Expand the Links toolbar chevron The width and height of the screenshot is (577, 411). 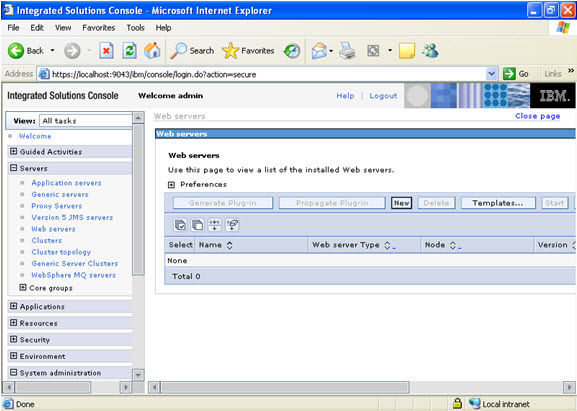[571, 70]
